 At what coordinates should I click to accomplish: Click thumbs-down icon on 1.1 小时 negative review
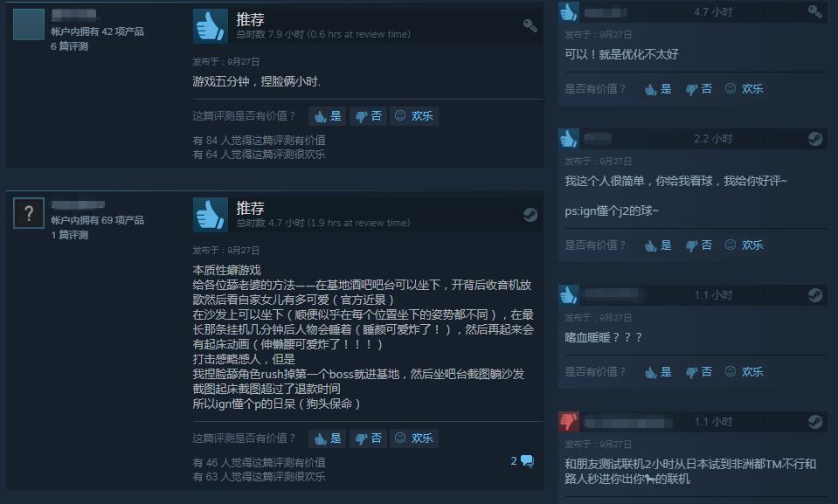[569, 422]
